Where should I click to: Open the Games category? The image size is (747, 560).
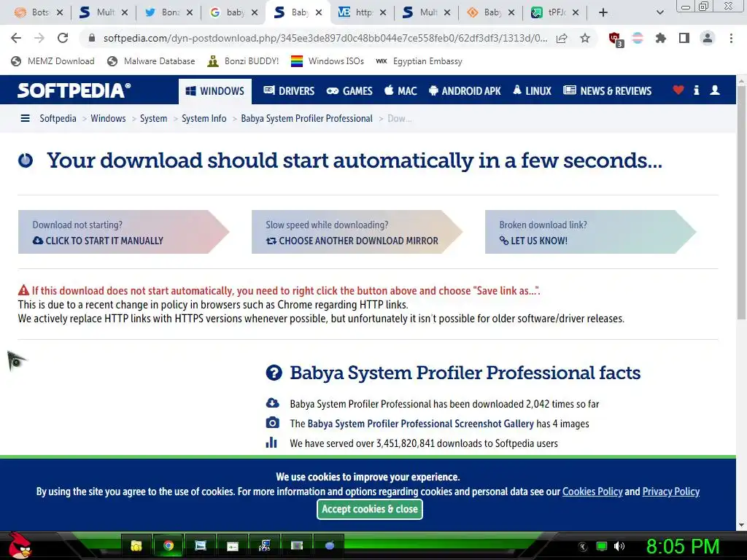pyautogui.click(x=349, y=91)
